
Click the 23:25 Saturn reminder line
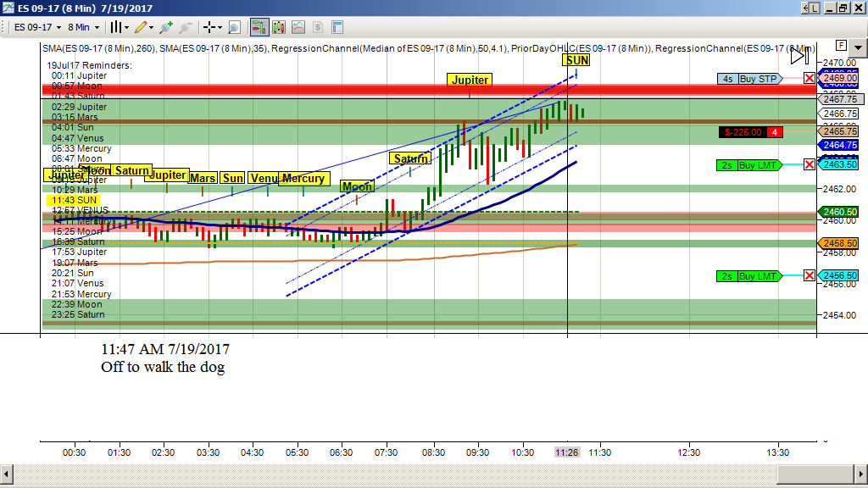(78, 314)
